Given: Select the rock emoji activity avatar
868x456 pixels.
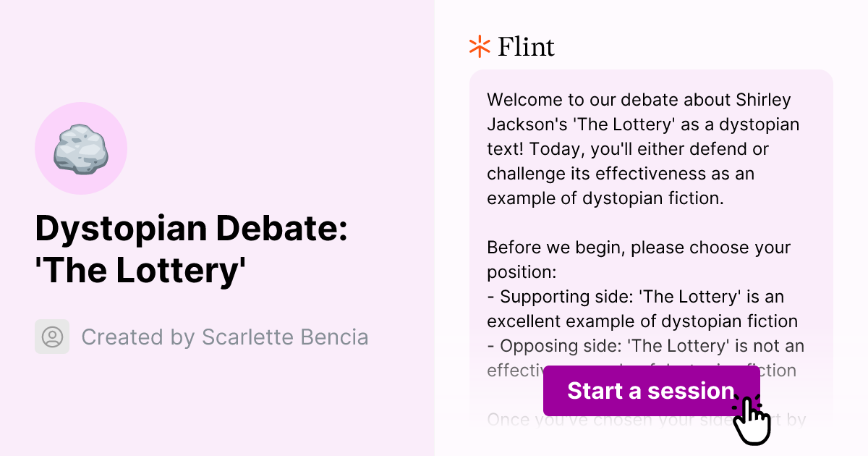Looking at the screenshot, I should [x=81, y=147].
